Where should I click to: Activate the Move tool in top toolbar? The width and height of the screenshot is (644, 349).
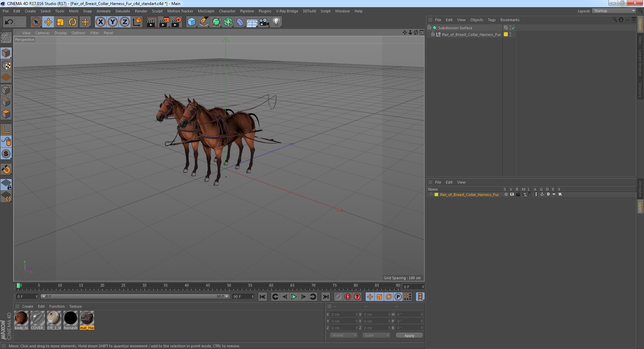[x=48, y=22]
